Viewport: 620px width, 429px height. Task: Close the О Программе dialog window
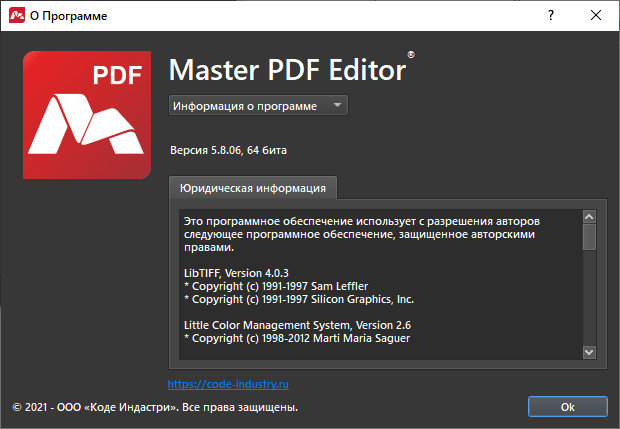(596, 17)
